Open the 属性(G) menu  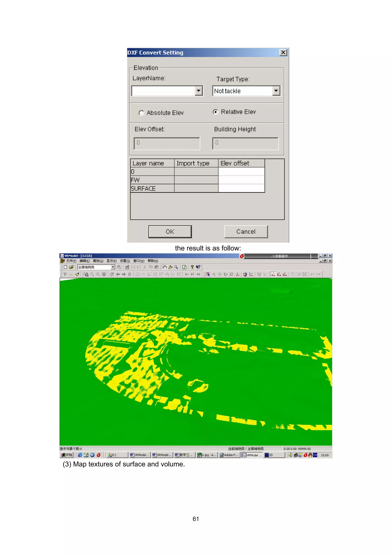[98, 261]
